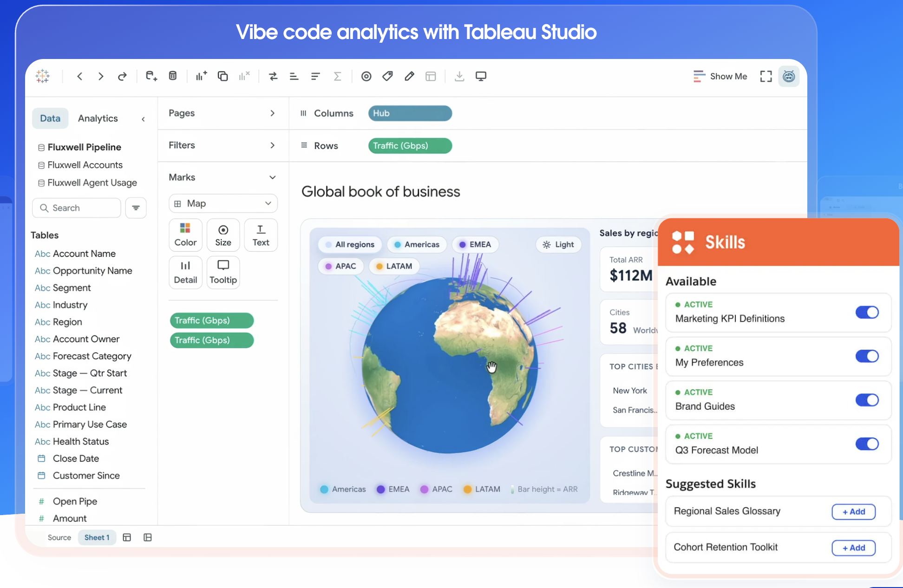903x588 pixels.
Task: Open the agent assistant face icon
Action: point(789,76)
